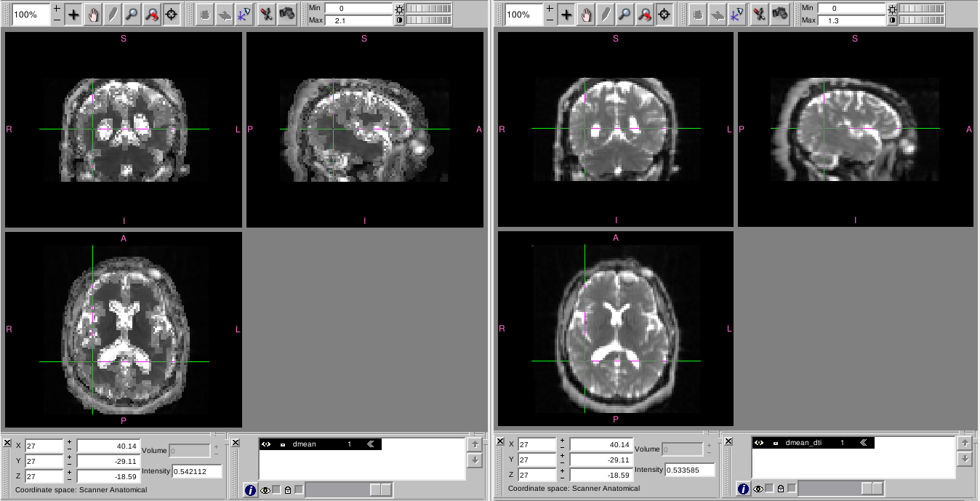Select the pan hand tool in left viewer

(x=93, y=15)
